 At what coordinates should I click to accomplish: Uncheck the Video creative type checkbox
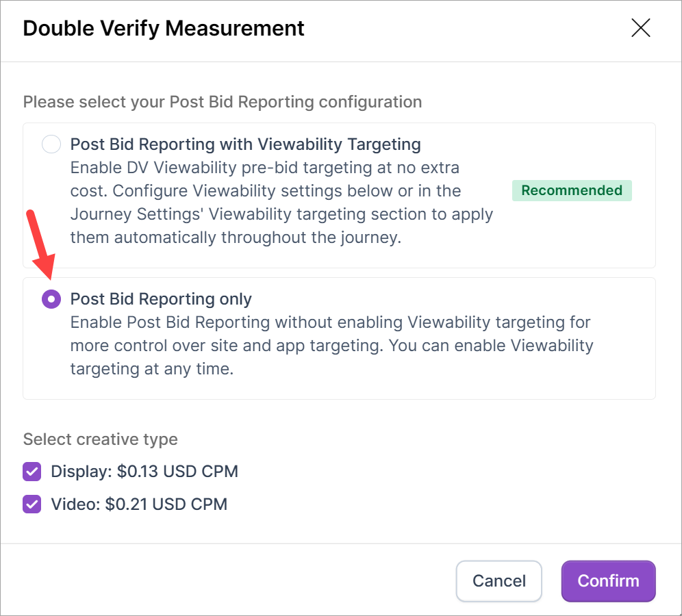pyautogui.click(x=32, y=504)
